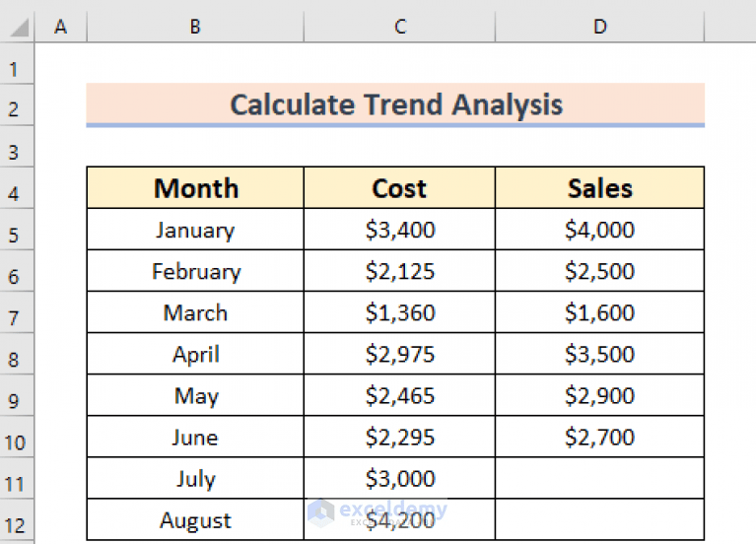Image resolution: width=756 pixels, height=544 pixels.
Task: Select row 2 header
Action: tap(17, 105)
